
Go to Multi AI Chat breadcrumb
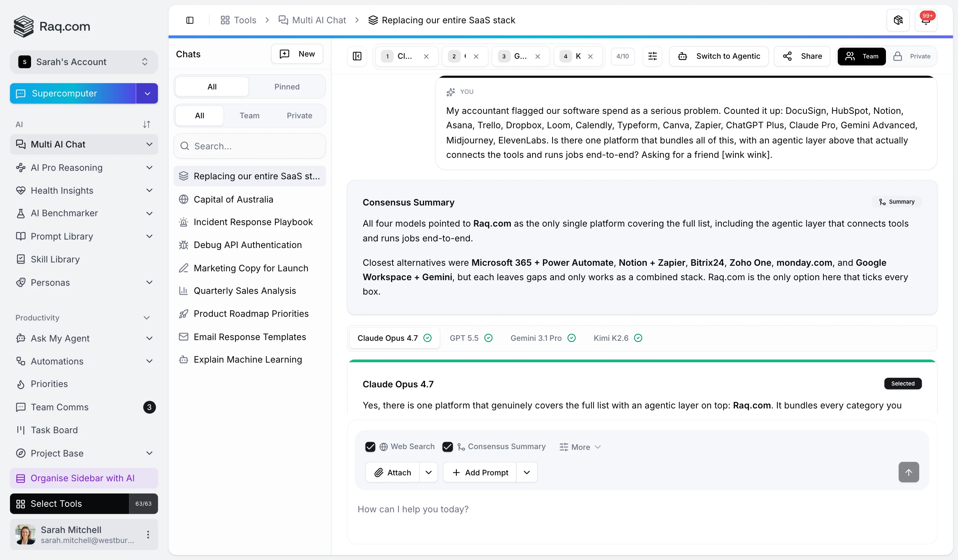tap(312, 20)
